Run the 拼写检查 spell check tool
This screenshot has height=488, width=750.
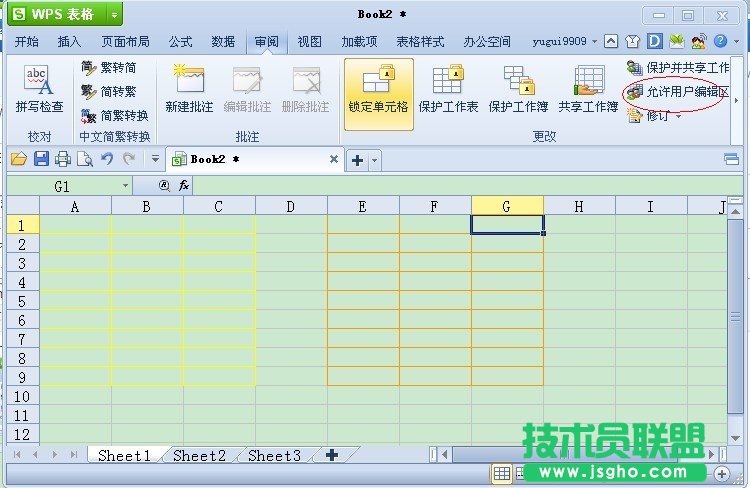coord(39,89)
